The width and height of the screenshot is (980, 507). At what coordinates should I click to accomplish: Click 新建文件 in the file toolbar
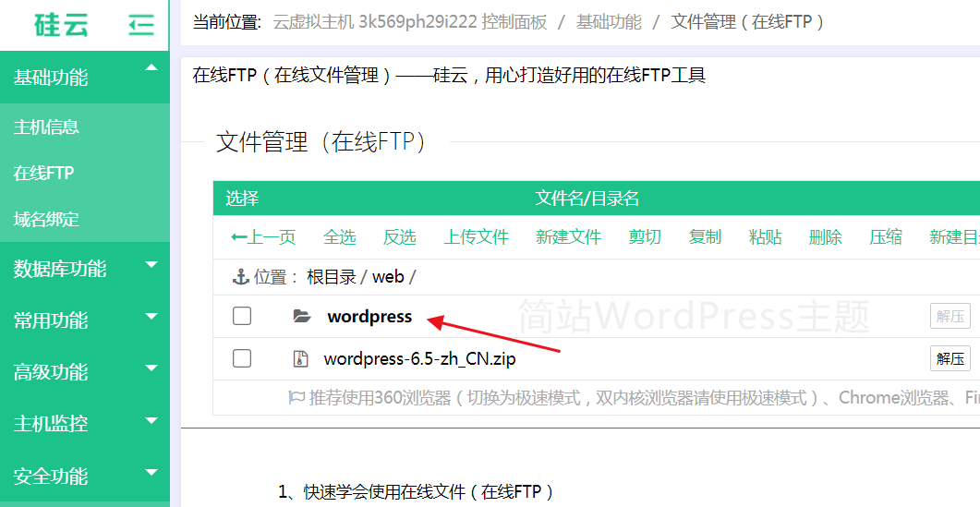[x=568, y=237]
